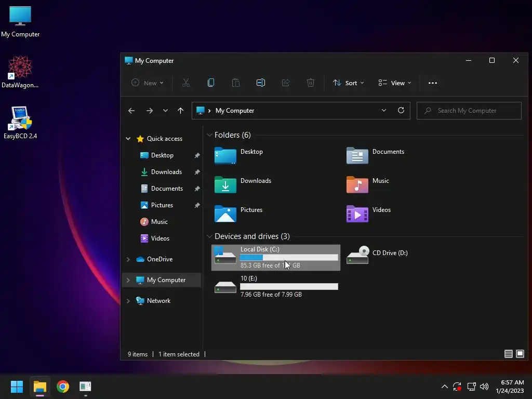The height and width of the screenshot is (399, 532).
Task: Open the volume speaker icon in system tray
Action: coord(484,387)
